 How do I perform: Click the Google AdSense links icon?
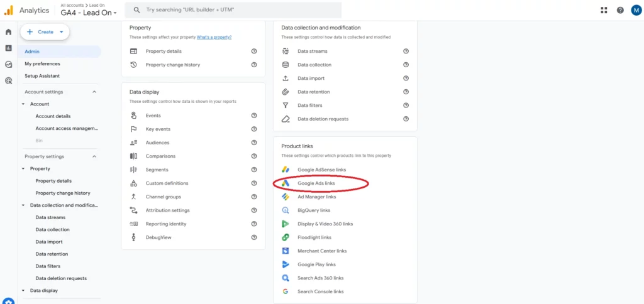pyautogui.click(x=286, y=170)
